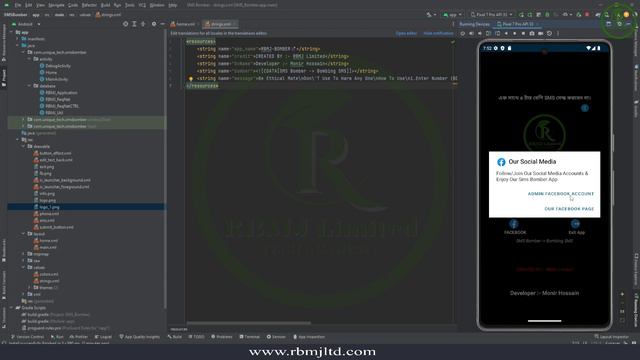Click the Open editor link
Image resolution: width=640 pixels, height=360 pixels.
pyautogui.click(x=407, y=33)
